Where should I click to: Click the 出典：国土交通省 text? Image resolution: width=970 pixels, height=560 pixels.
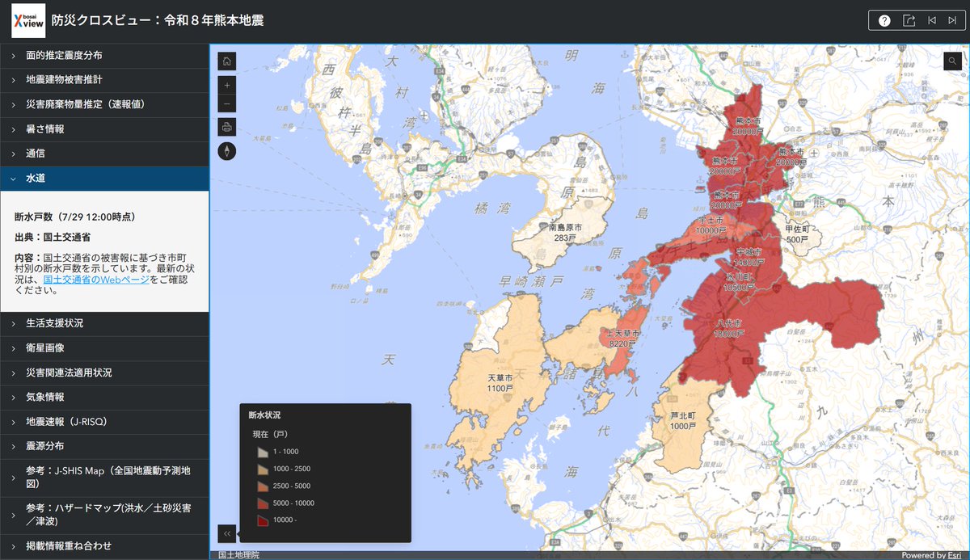pos(53,238)
